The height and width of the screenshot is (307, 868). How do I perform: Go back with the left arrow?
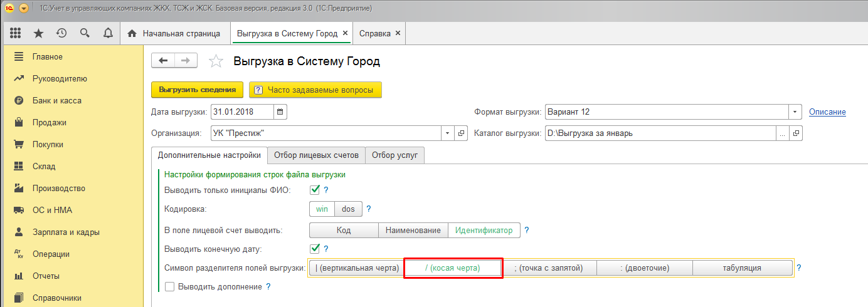click(164, 60)
